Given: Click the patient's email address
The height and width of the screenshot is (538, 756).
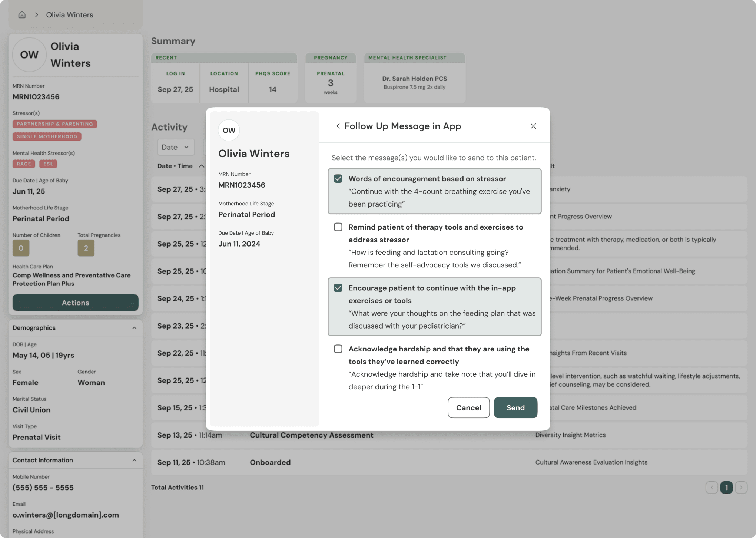Looking at the screenshot, I should pyautogui.click(x=66, y=515).
